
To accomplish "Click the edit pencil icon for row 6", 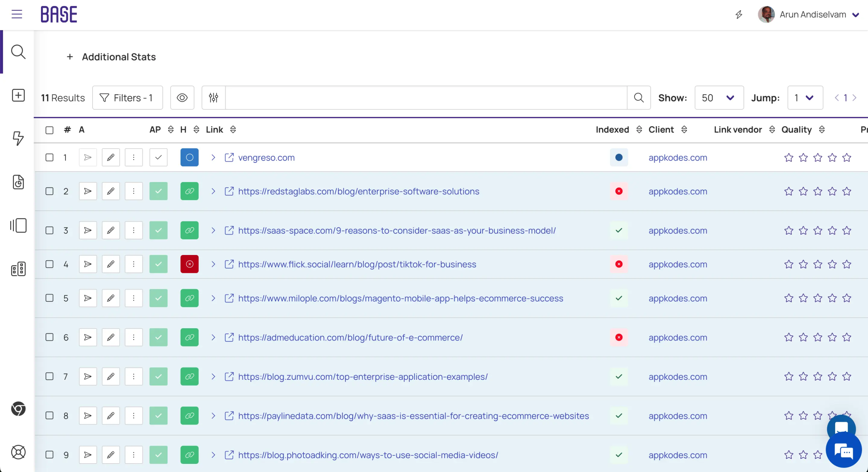I will [x=111, y=337].
